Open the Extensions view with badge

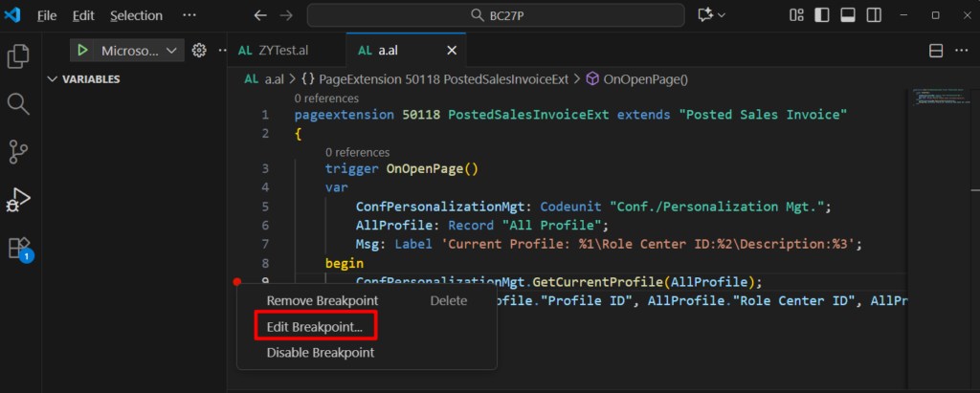pos(18,248)
